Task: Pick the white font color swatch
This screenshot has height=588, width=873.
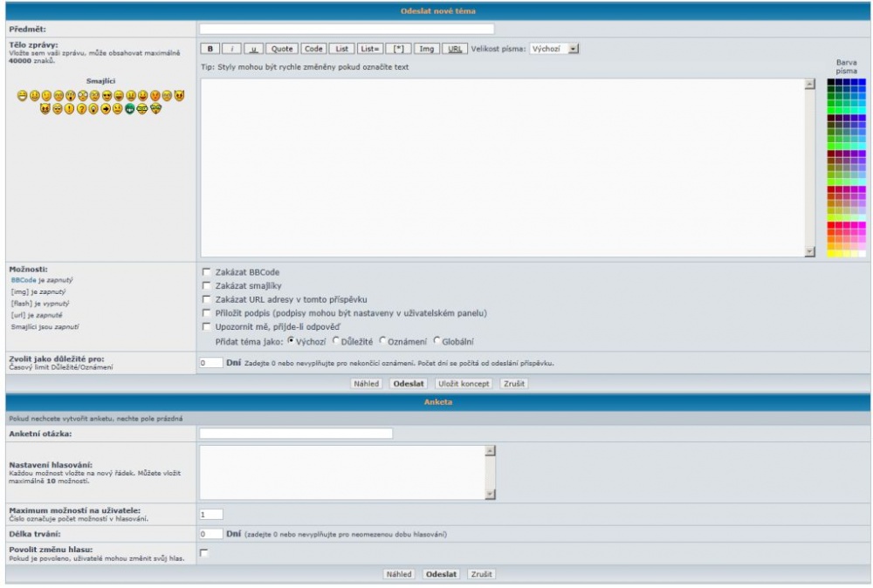Action: coord(863,254)
